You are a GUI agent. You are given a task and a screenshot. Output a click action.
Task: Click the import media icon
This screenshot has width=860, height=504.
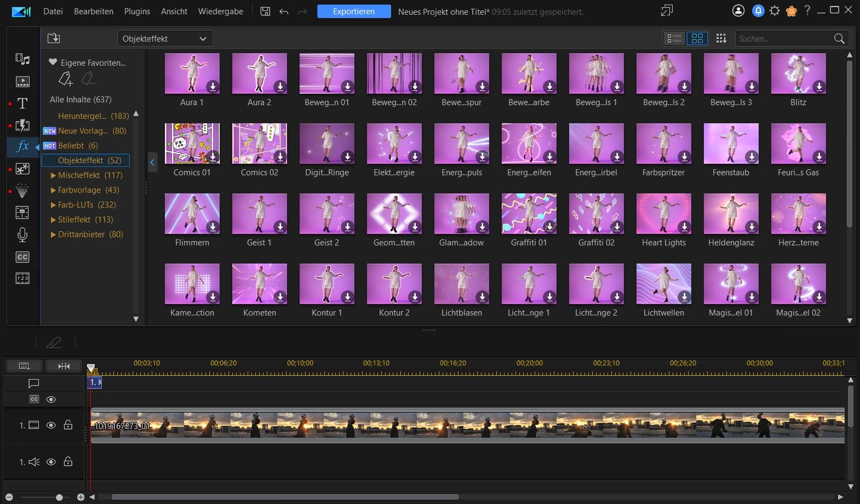point(54,38)
